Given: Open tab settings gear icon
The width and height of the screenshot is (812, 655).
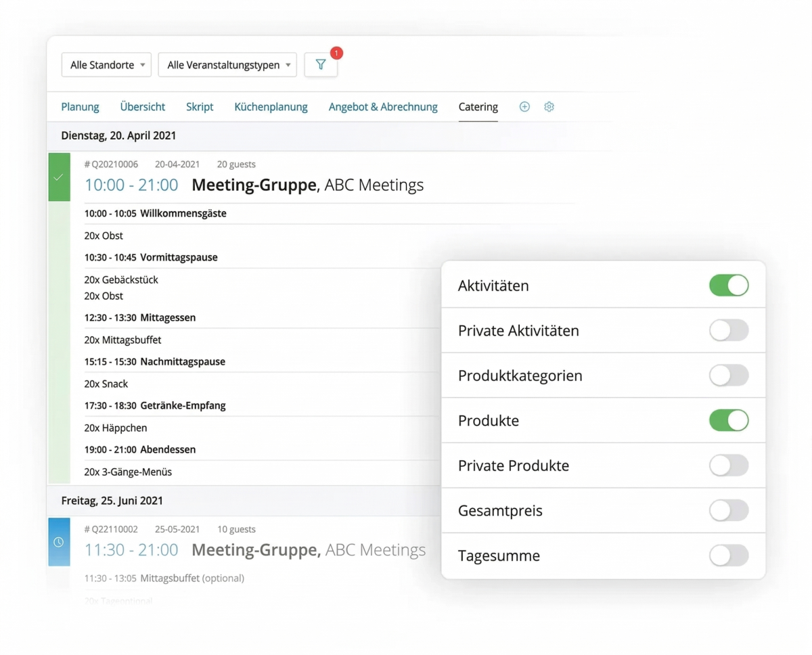Looking at the screenshot, I should [x=549, y=107].
